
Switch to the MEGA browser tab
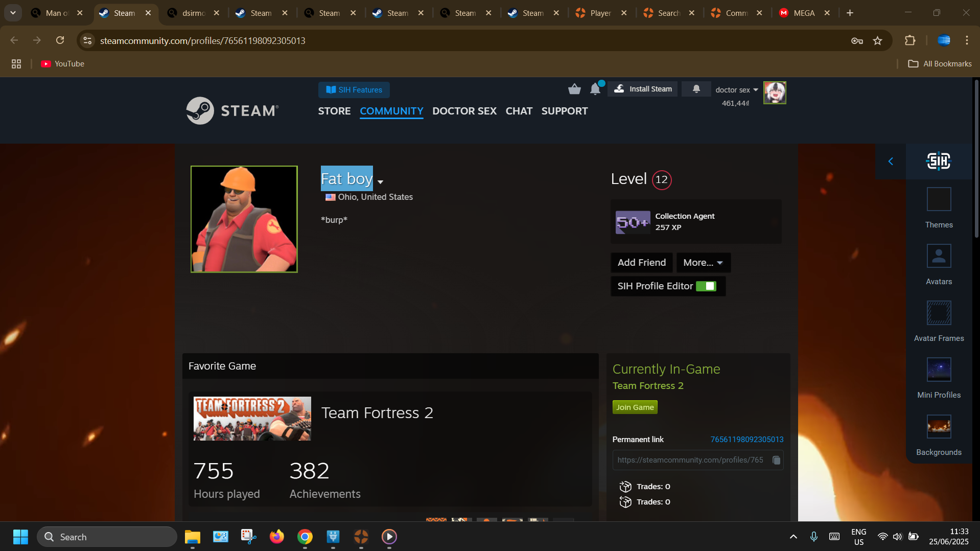804,13
